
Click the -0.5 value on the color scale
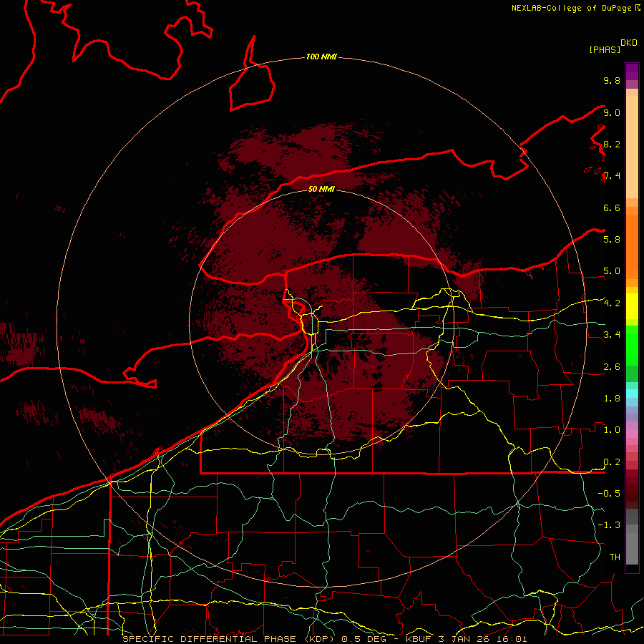click(609, 494)
